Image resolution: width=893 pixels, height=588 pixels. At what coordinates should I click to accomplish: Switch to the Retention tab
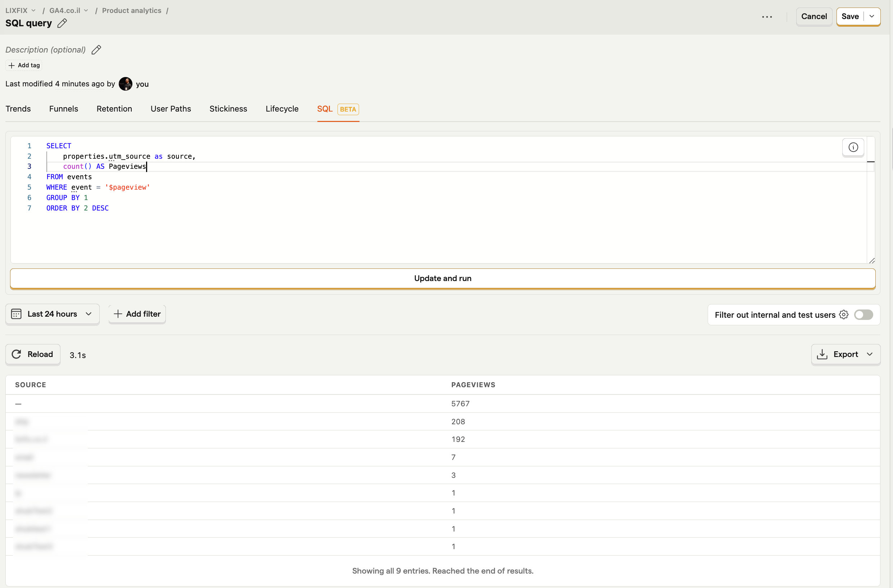coord(114,109)
